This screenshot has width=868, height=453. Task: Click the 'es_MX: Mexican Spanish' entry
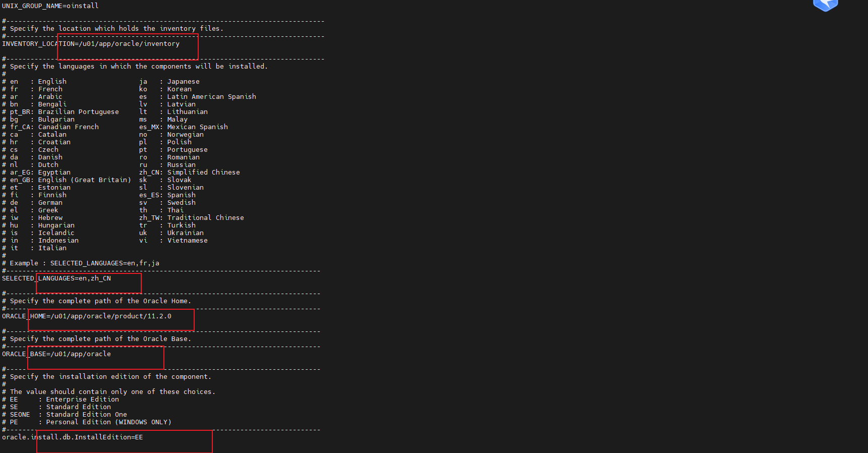184,127
